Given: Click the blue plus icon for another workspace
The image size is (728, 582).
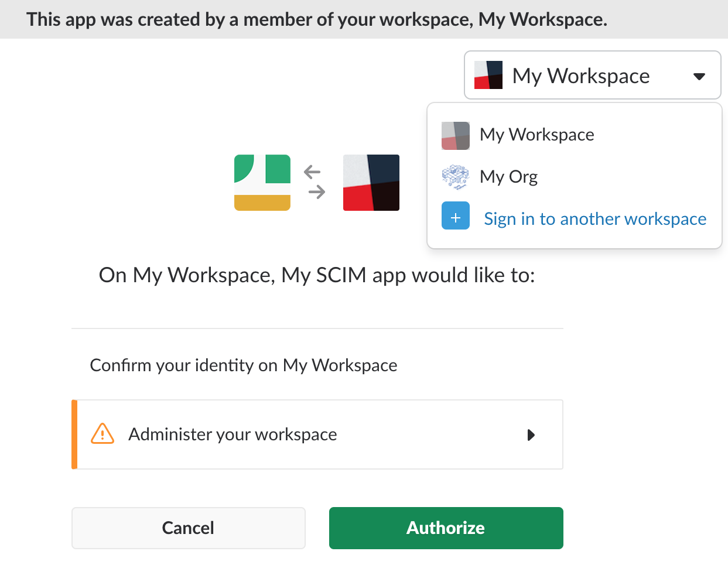Looking at the screenshot, I should 456,215.
